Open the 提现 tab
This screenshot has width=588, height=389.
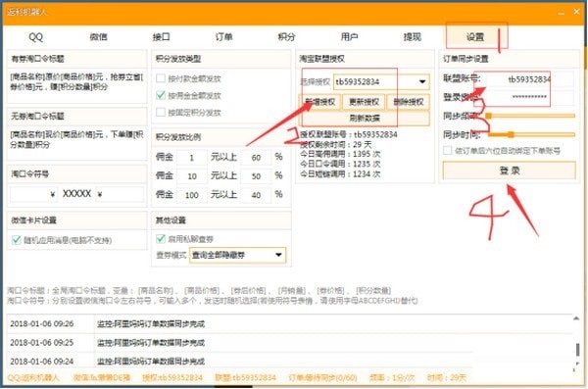[413, 37]
